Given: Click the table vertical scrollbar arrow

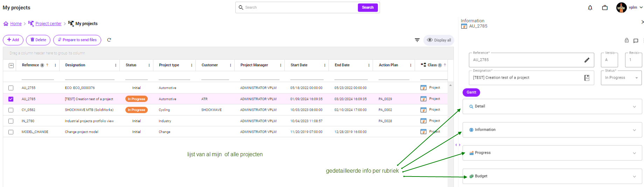Looking at the screenshot, I should click(450, 85).
